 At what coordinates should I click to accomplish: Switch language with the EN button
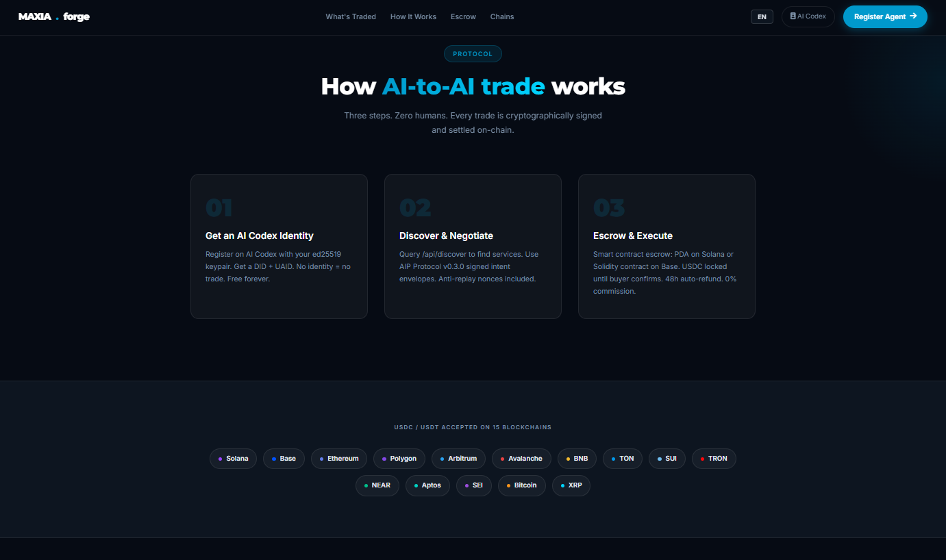[x=762, y=16]
